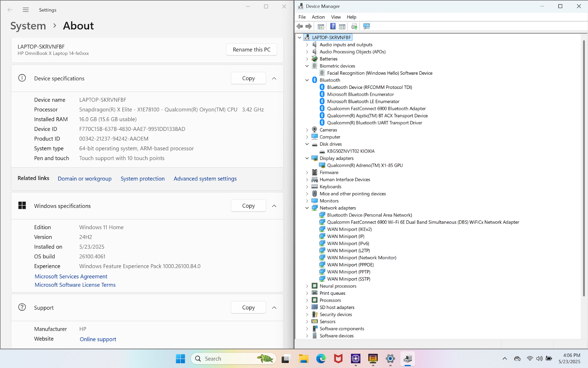Open Microsoft Software License Terms link
The image size is (588, 368).
[x=75, y=285]
